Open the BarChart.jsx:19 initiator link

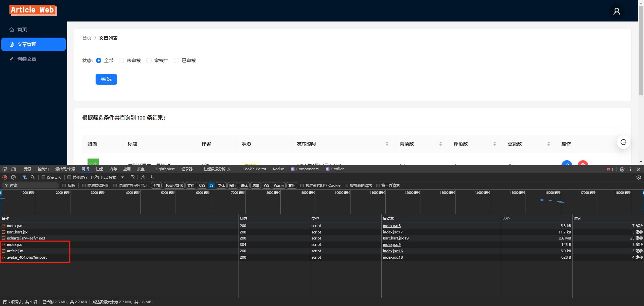coord(395,238)
